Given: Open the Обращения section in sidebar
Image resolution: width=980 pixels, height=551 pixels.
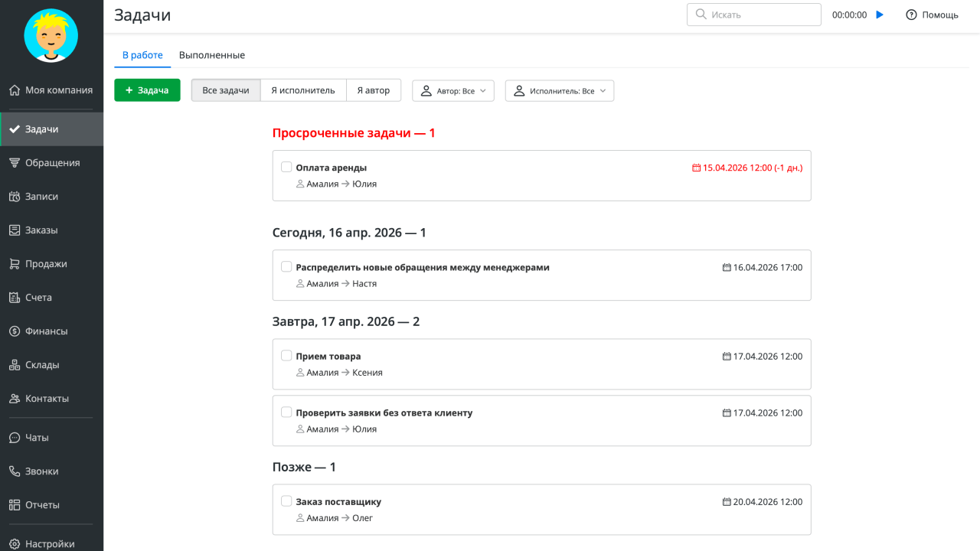Looking at the screenshot, I should [47, 162].
